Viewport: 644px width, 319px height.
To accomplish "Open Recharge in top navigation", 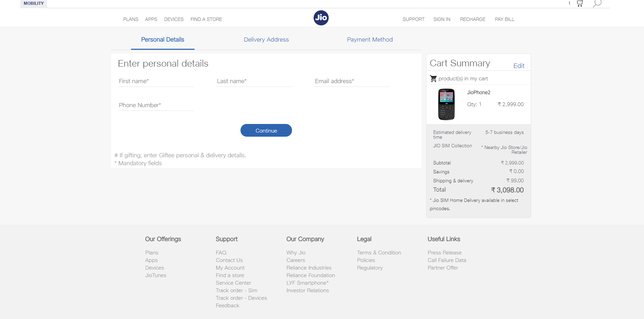I will (472, 19).
